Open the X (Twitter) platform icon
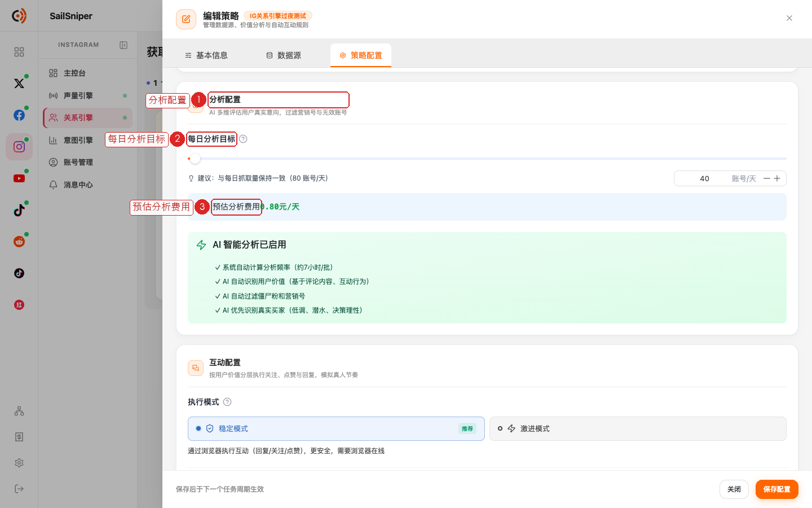 pyautogui.click(x=19, y=84)
